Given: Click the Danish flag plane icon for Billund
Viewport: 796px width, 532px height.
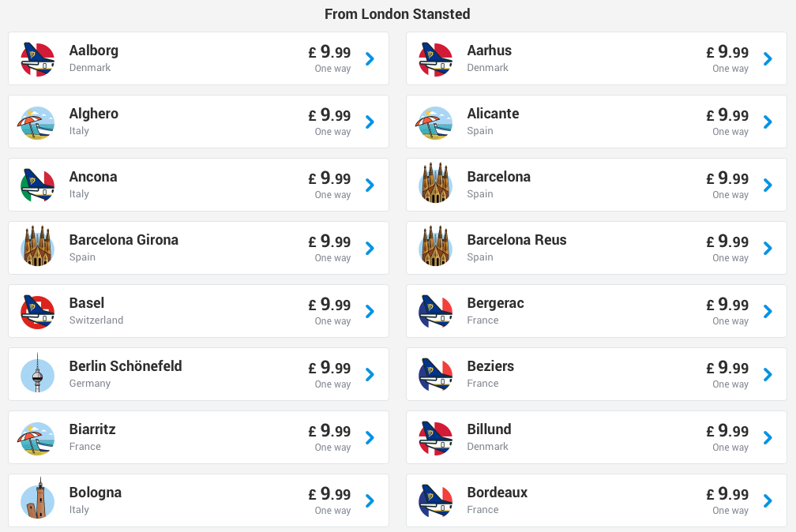Looking at the screenshot, I should click(x=436, y=438).
